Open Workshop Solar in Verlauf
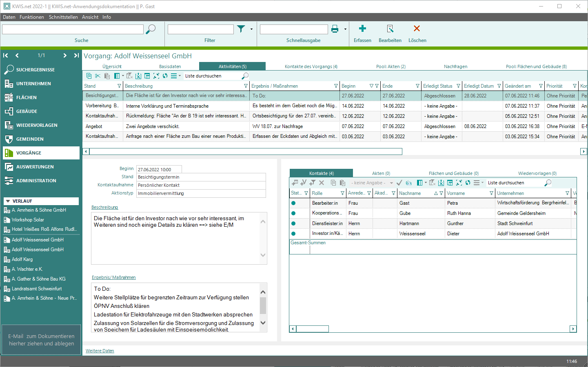The height and width of the screenshot is (367, 588). [27, 220]
